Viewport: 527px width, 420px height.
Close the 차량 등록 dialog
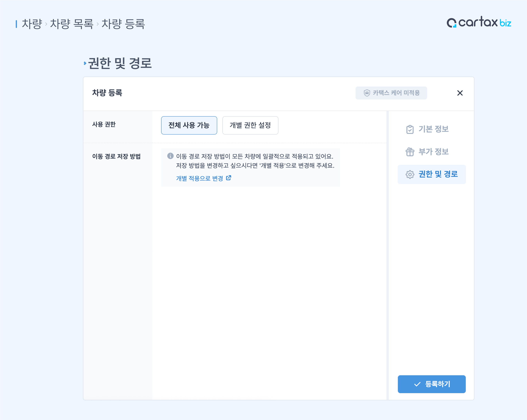click(x=460, y=93)
